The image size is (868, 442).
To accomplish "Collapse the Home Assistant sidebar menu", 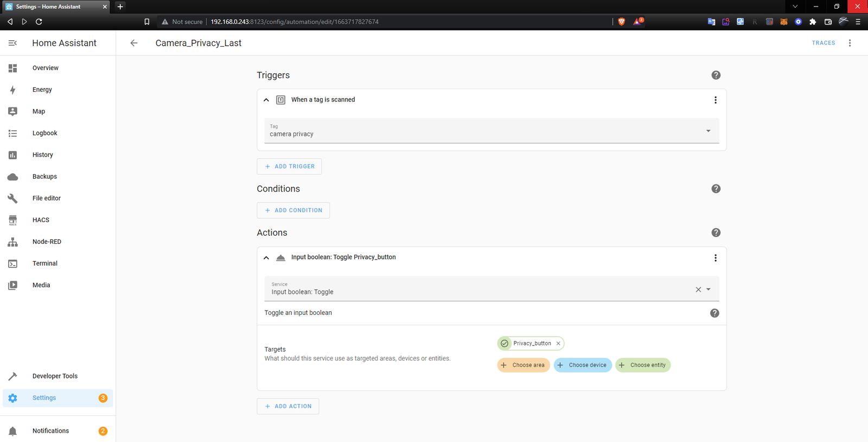I will (x=12, y=43).
